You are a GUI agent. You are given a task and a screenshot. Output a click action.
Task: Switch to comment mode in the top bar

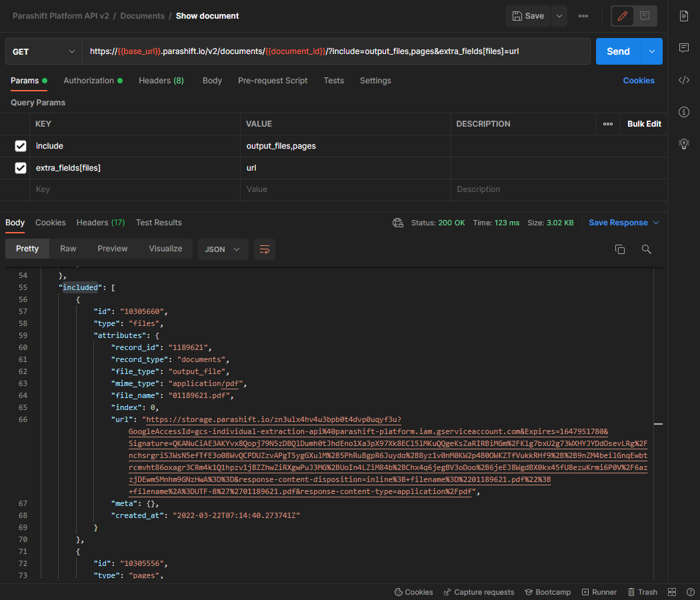[645, 16]
